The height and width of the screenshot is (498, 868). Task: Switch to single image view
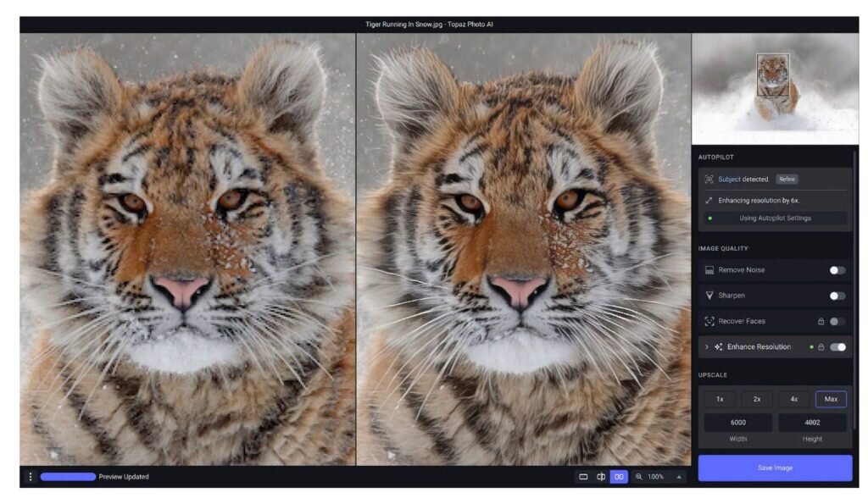point(583,477)
